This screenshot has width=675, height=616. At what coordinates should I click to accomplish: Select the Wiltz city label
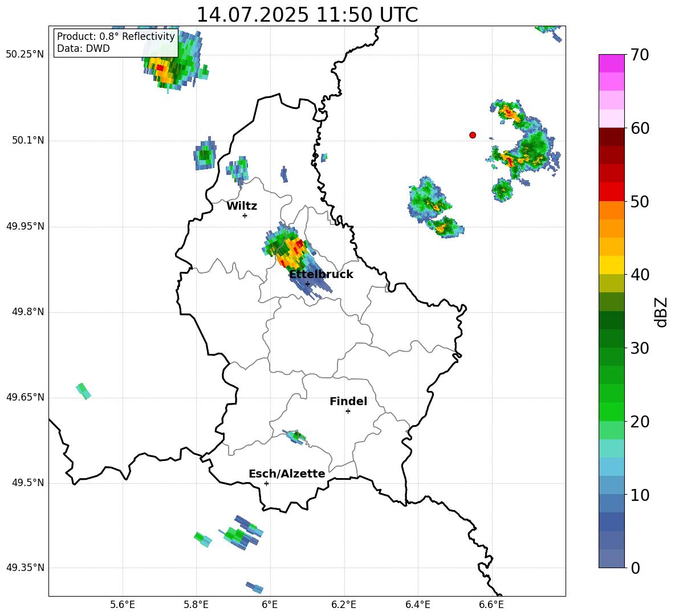(x=242, y=206)
